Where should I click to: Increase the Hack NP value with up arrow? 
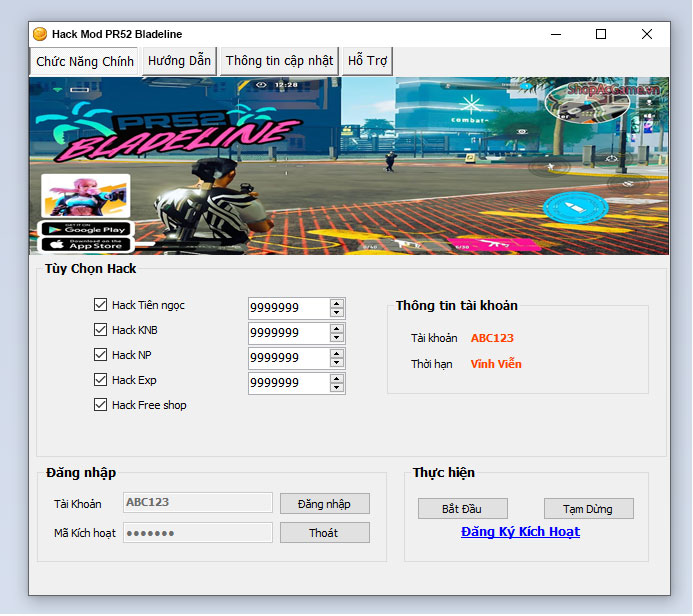[337, 354]
